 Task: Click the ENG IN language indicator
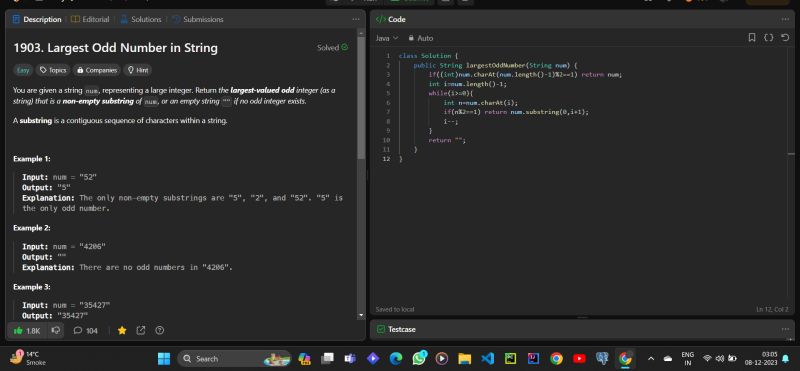click(687, 359)
